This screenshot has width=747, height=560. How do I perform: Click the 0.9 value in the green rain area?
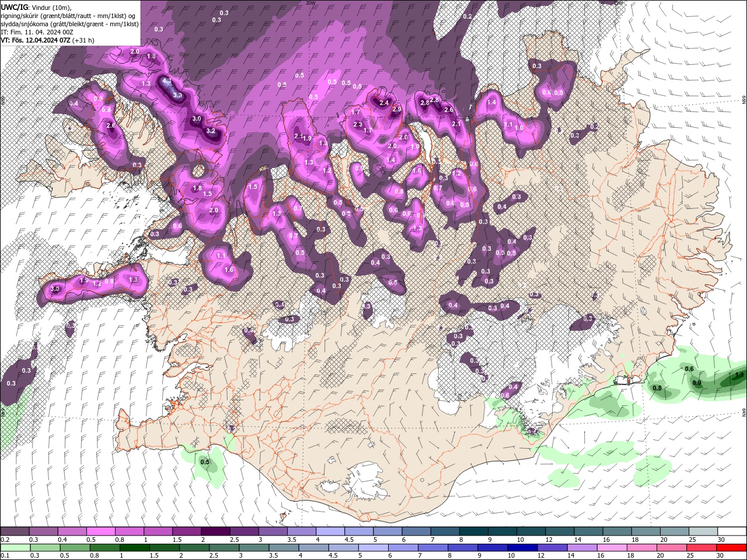pyautogui.click(x=697, y=383)
